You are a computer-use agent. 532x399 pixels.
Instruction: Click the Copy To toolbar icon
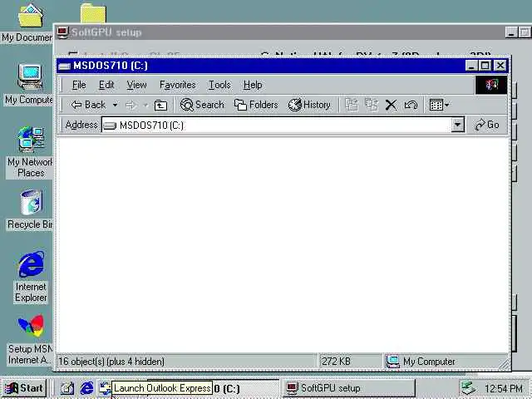[372, 105]
